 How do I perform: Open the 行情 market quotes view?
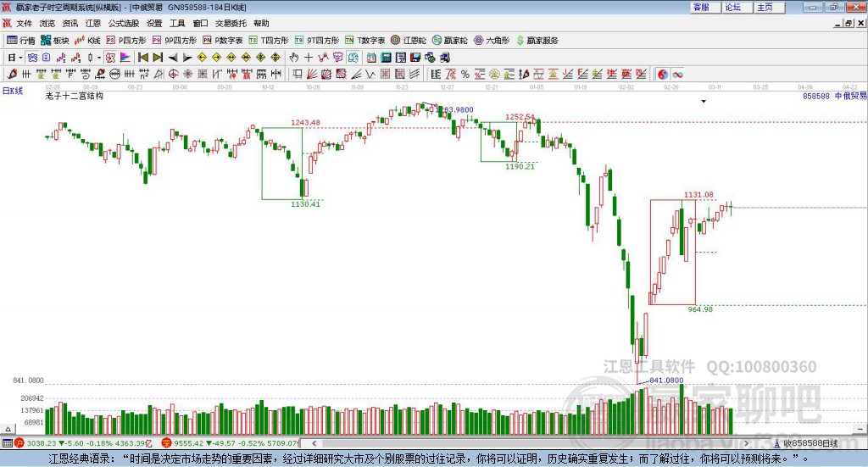21,41
